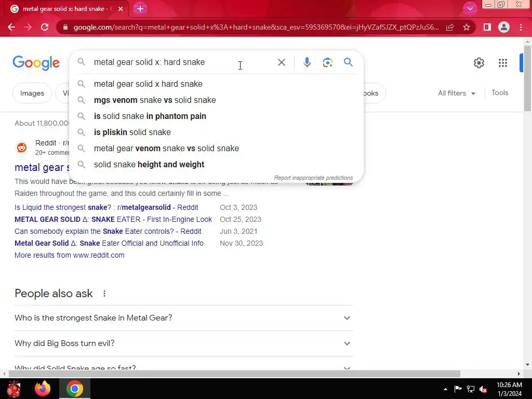532x399 pixels.
Task: Click the Christmas ornament start button
Action: click(x=14, y=389)
